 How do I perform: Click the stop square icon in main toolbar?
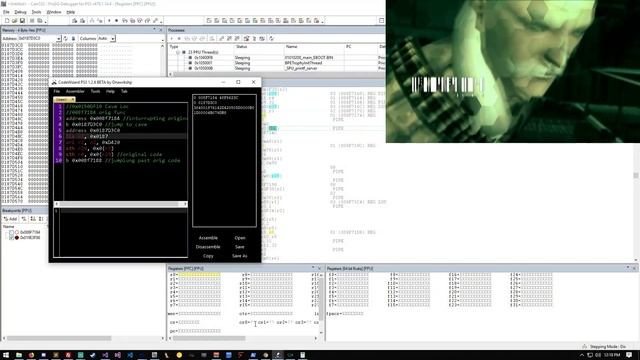[x=117, y=21]
